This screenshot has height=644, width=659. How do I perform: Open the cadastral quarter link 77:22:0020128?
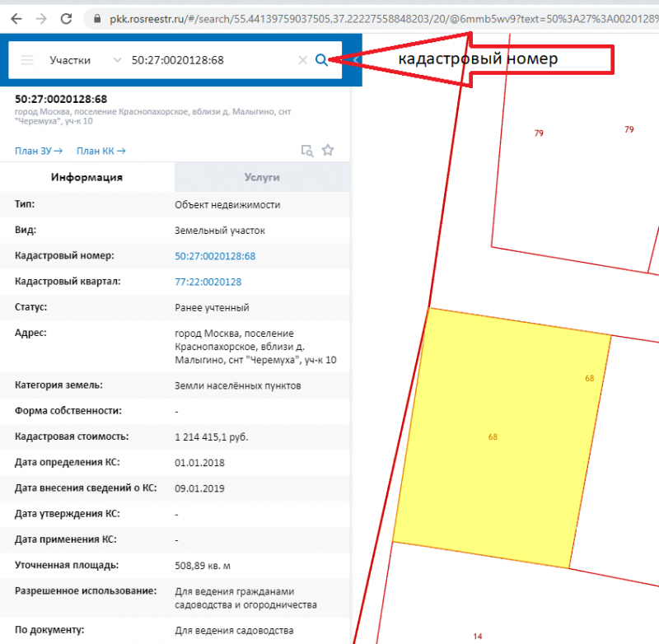pos(208,282)
